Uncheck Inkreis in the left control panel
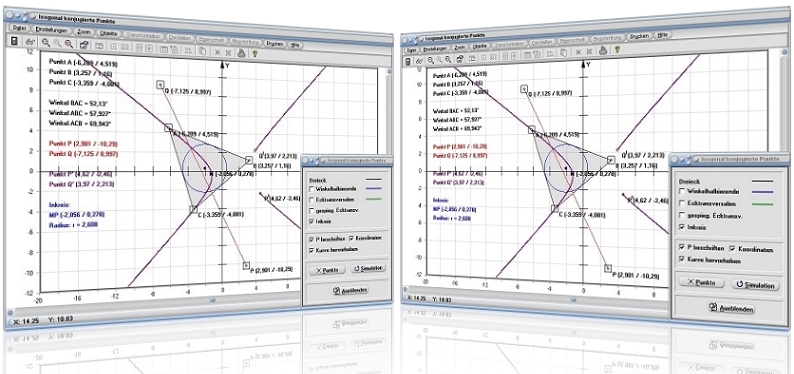Screen dimensions: 794x374 coord(311,222)
